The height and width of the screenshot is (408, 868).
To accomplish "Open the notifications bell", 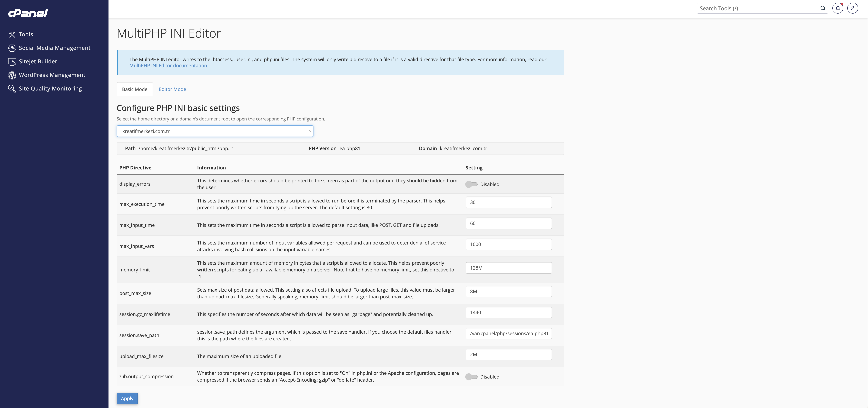I will pos(838,8).
